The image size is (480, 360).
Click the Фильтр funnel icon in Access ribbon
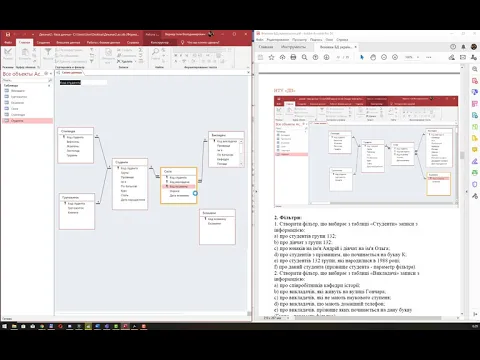48,53
